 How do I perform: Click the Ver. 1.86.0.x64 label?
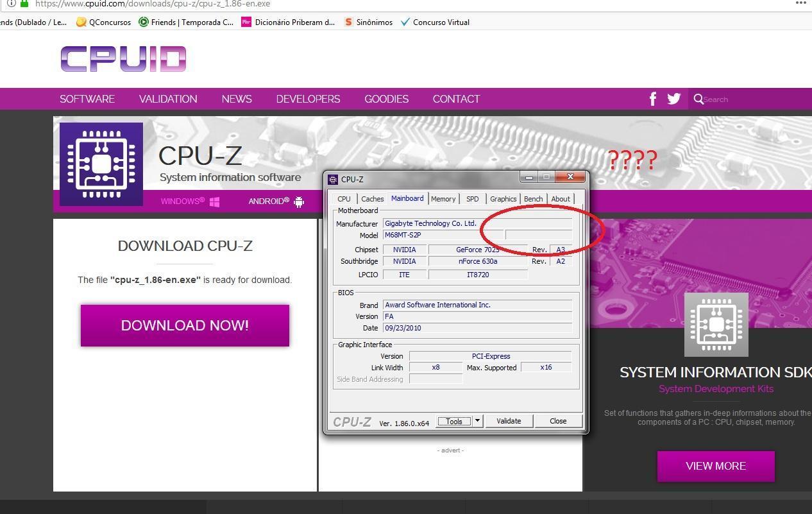click(x=404, y=424)
